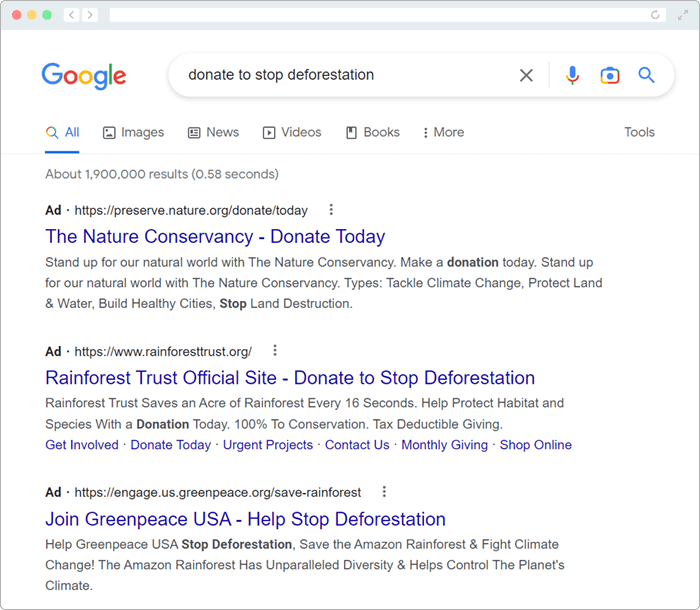The image size is (700, 610).
Task: Click the browser back arrow
Action: (71, 15)
